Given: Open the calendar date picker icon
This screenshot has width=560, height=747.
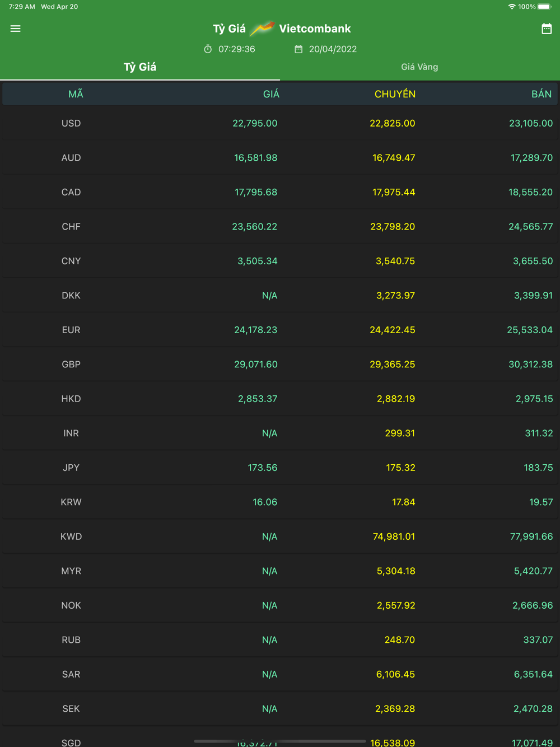Looking at the screenshot, I should point(547,29).
